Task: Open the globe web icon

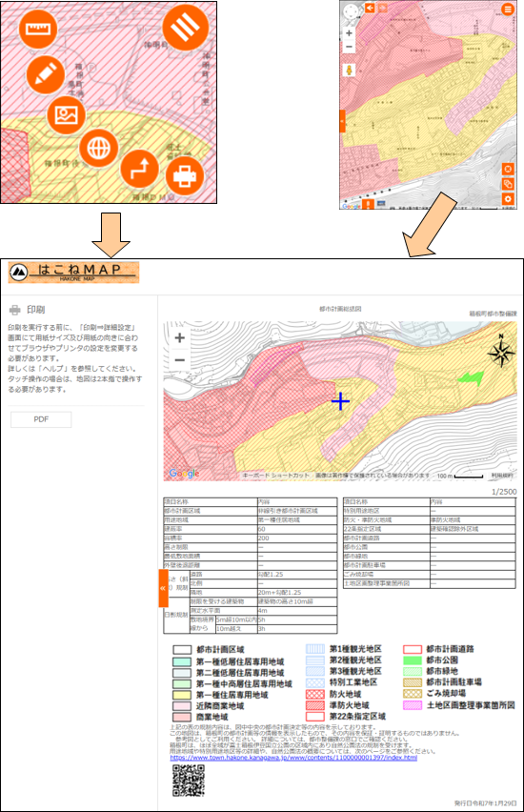Action: point(98,148)
